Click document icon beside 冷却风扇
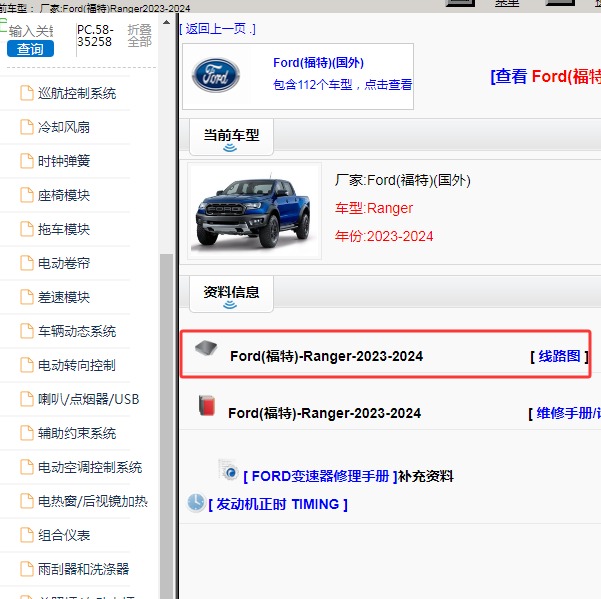The height and width of the screenshot is (599, 601). [26, 127]
